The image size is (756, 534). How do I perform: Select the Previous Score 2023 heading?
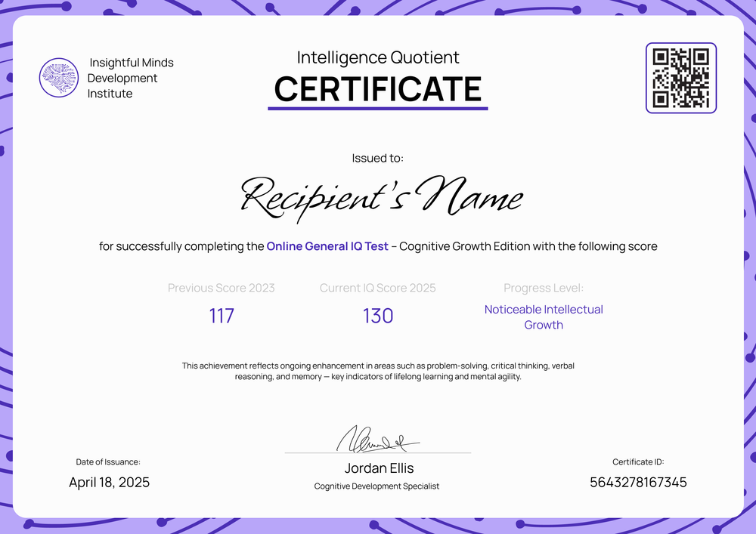(x=222, y=288)
